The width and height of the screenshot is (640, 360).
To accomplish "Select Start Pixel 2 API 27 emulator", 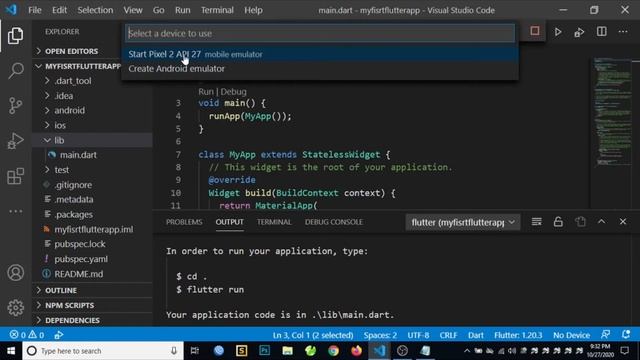I will (320, 54).
